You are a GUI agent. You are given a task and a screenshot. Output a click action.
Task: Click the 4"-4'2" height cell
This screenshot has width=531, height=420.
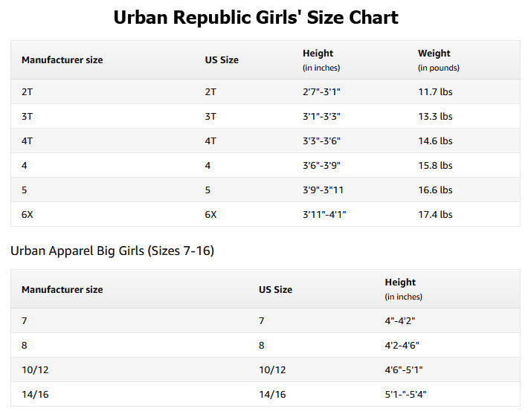[x=399, y=320]
